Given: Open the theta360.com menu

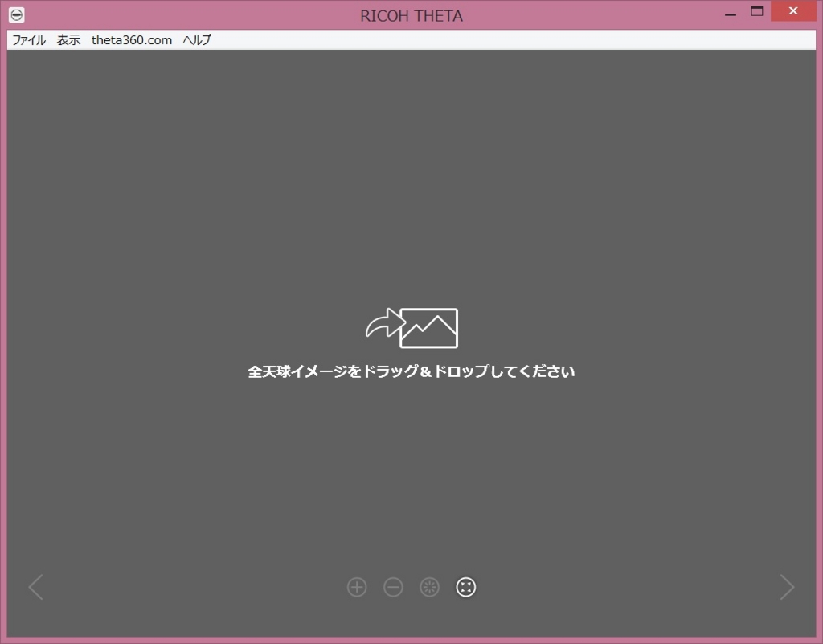Looking at the screenshot, I should pos(132,40).
